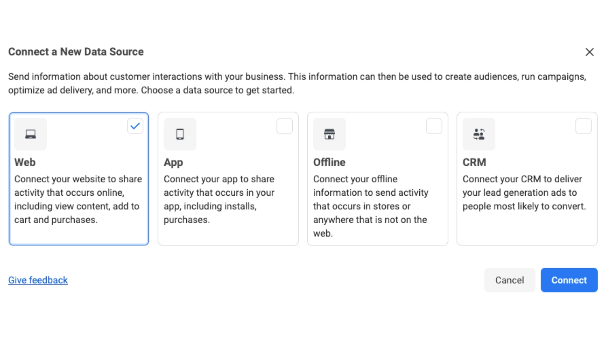
Task: Enable the CRM data source checkbox
Action: (x=583, y=126)
